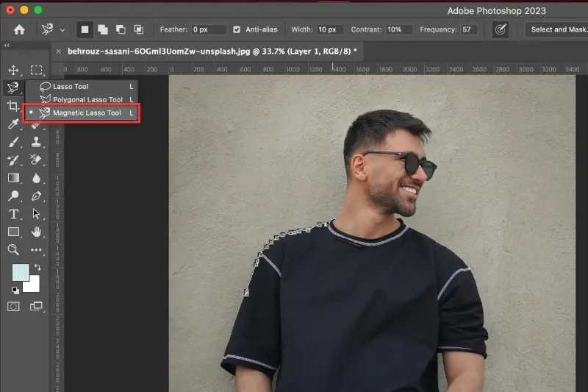Screen dimensions: 588x392
Task: Choose Subtract from Selection mode
Action: pyautogui.click(x=121, y=29)
